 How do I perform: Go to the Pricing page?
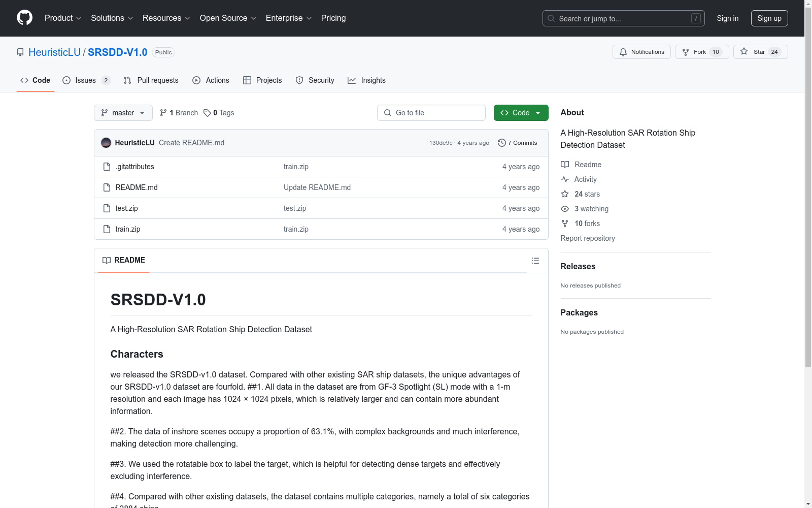[333, 18]
